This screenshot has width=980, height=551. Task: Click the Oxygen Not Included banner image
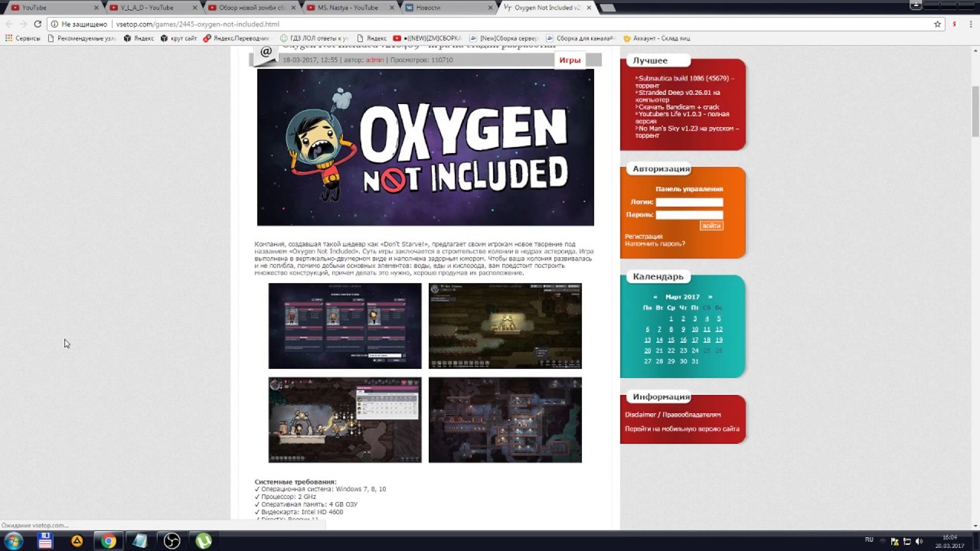pos(425,148)
